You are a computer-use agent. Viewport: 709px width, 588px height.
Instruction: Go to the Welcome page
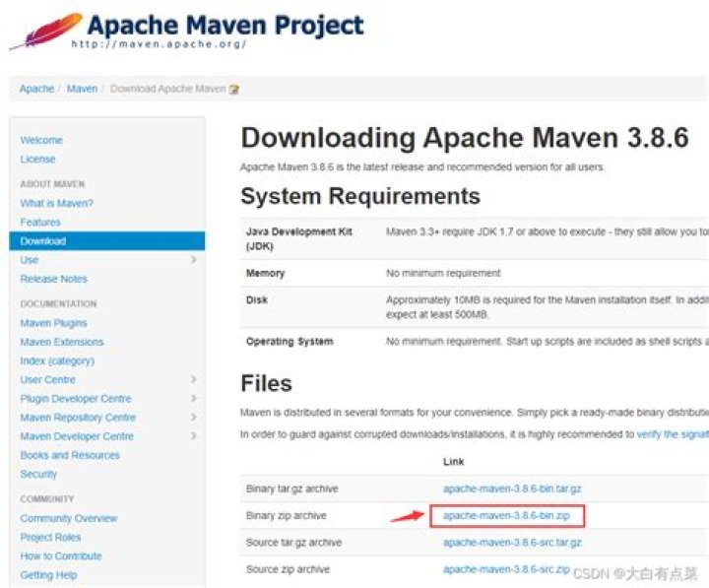click(41, 140)
